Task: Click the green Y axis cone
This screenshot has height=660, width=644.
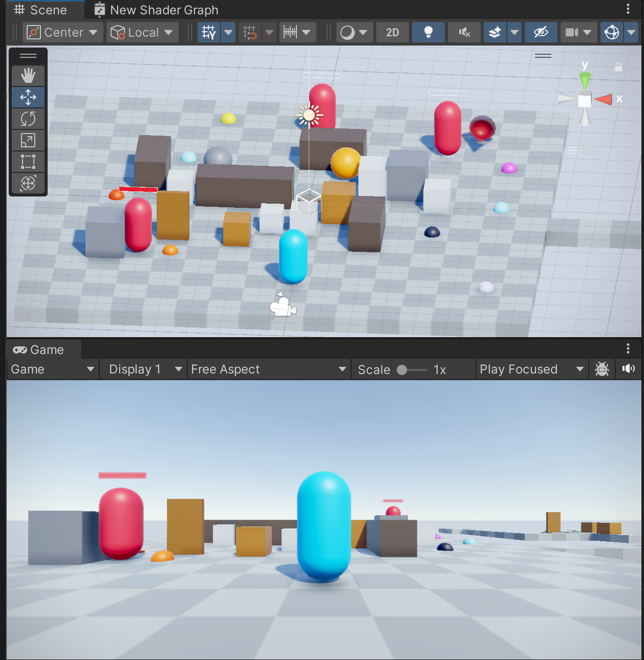Action: point(585,80)
